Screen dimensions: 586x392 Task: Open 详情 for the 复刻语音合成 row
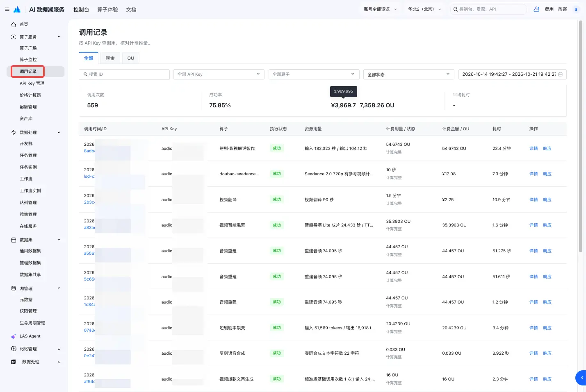[534, 353]
